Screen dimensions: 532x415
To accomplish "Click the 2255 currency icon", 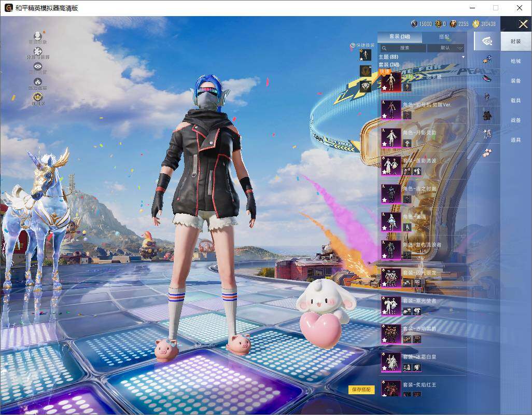I will point(453,24).
